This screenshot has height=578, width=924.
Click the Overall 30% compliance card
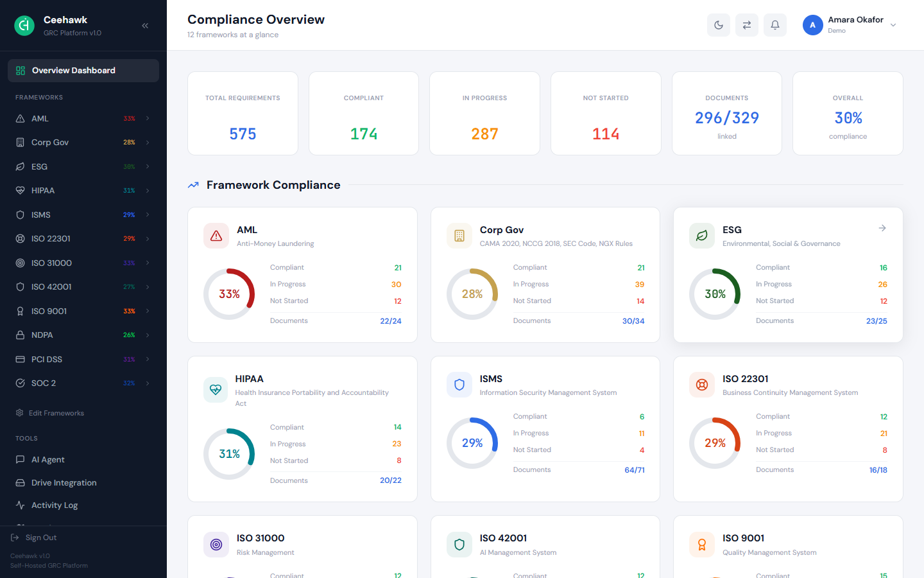click(x=848, y=113)
